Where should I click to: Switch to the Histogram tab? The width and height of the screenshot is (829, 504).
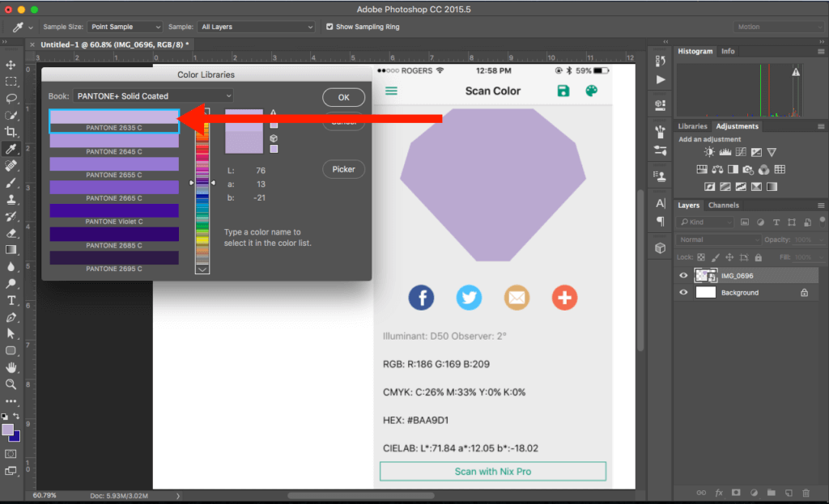point(695,51)
